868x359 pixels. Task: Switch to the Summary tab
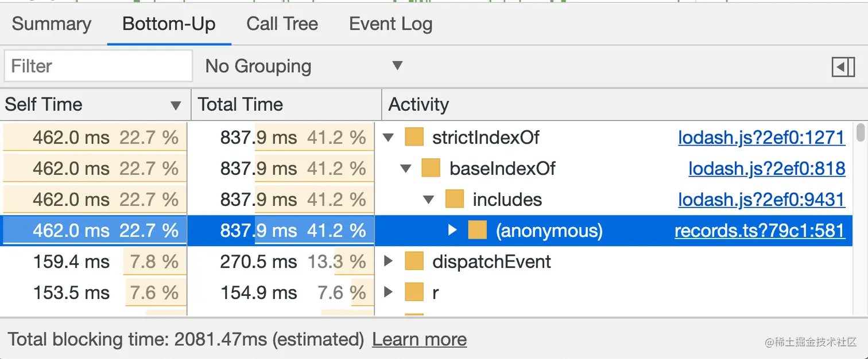(51, 24)
